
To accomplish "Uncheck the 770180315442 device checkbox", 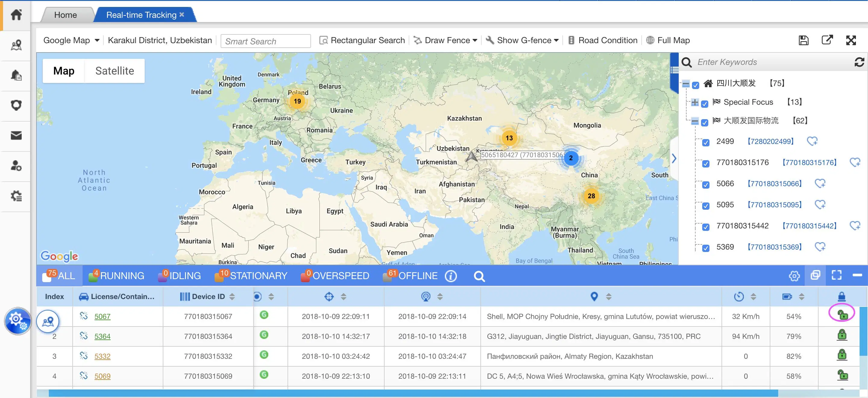I will [706, 227].
